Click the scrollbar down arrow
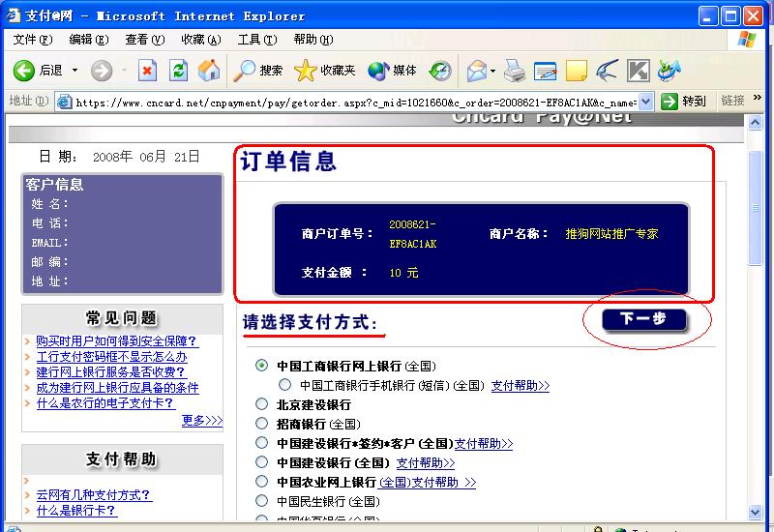This screenshot has width=774, height=532. tap(756, 513)
